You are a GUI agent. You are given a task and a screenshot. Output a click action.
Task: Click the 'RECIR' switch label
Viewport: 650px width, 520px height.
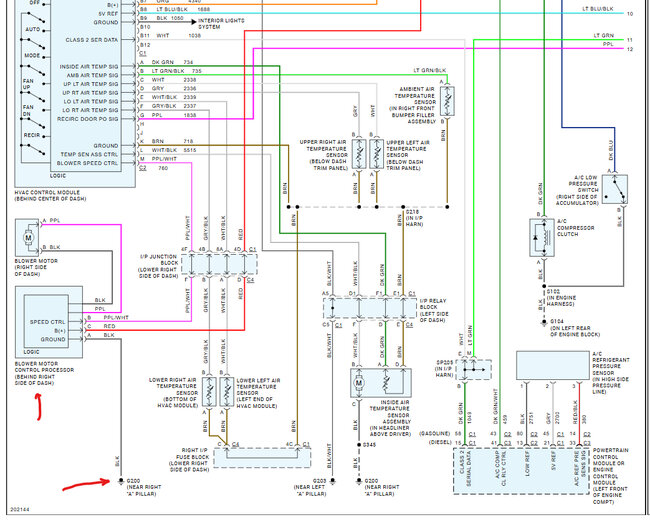[x=32, y=135]
